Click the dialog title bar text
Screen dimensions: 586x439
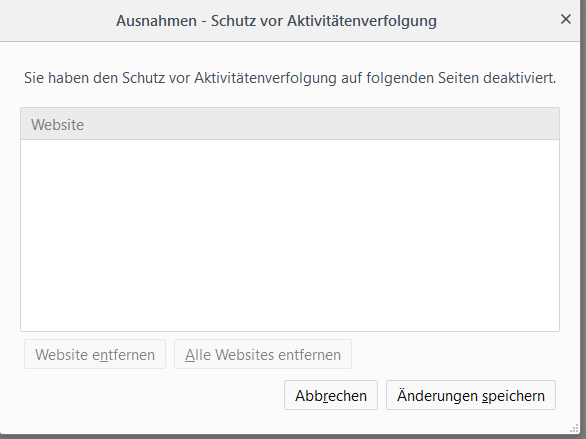coord(276,21)
